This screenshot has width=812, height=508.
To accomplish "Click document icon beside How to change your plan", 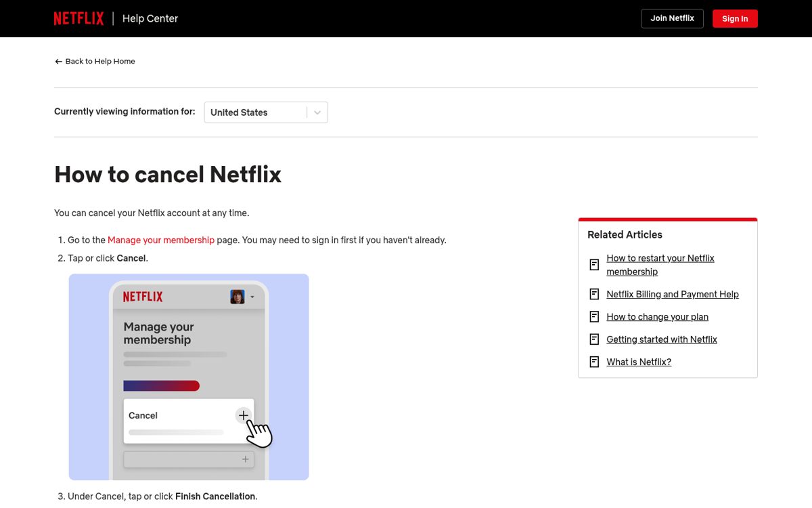I will point(594,316).
